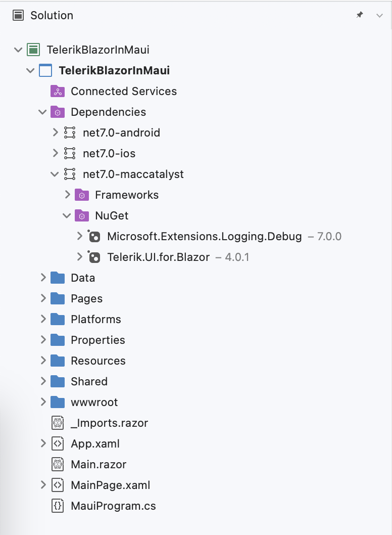This screenshot has height=535, width=392.
Task: Expand the Telerik.UI.for.Blazor package
Action: [79, 256]
